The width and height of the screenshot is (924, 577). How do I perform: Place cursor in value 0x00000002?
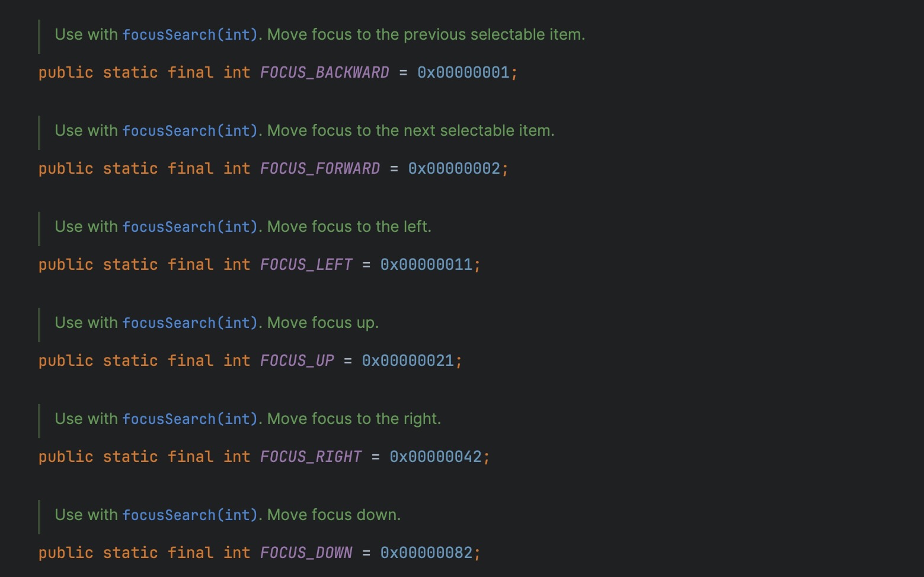click(x=454, y=168)
